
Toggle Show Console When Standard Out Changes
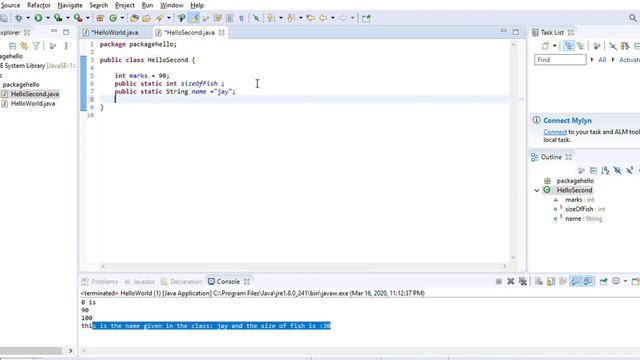tap(576, 281)
